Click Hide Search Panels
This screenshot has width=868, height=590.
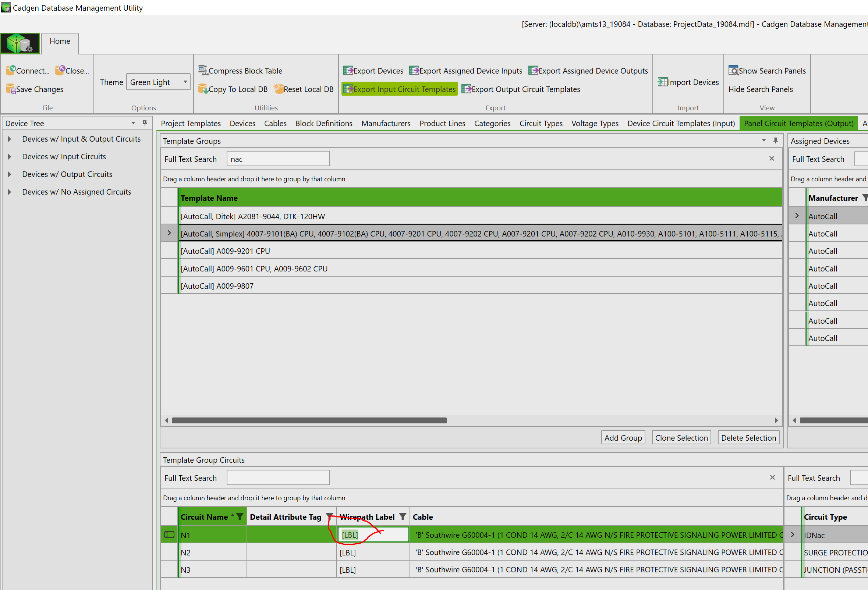click(761, 89)
